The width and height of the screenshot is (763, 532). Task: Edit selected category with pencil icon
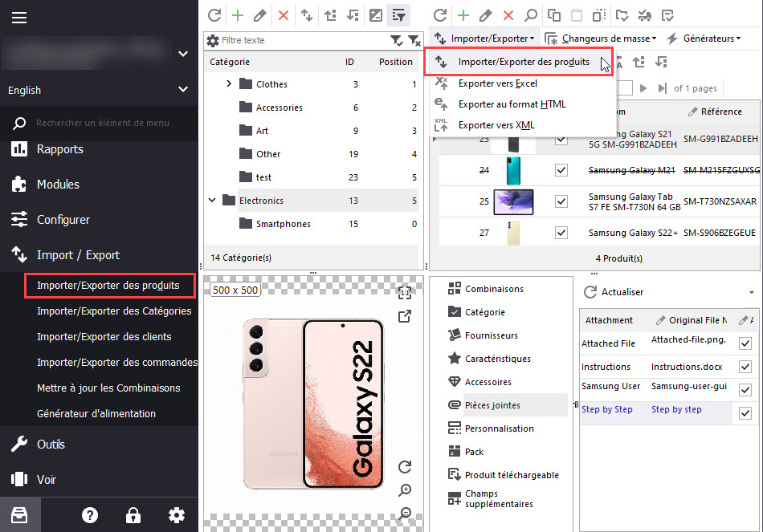260,15
